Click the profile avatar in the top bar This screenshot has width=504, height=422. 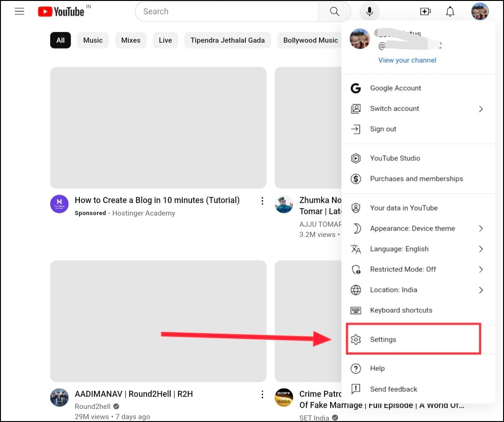pyautogui.click(x=479, y=12)
